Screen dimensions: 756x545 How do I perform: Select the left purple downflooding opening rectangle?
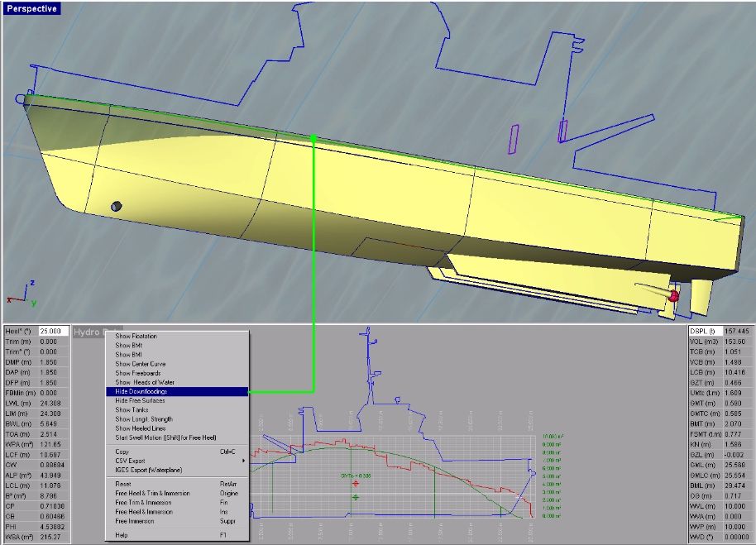pos(514,139)
